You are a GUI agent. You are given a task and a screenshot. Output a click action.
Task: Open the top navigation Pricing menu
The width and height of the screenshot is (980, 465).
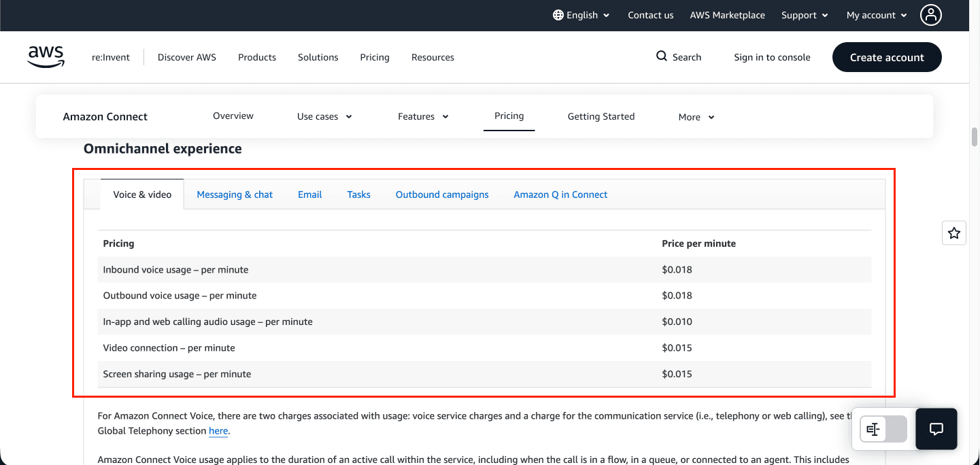pos(375,57)
